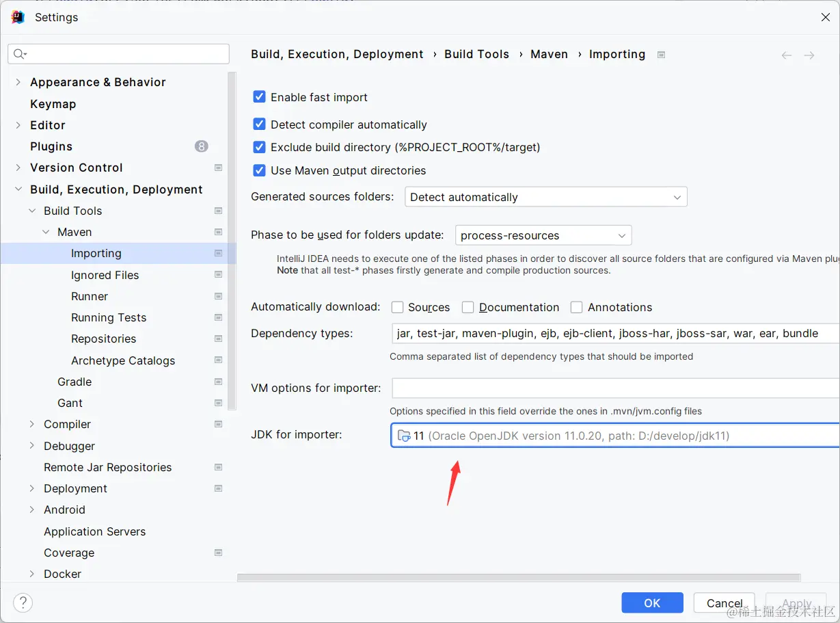Screen dimensions: 840x623
Task: Click the project settings icon on Repositories row
Action: coord(218,339)
